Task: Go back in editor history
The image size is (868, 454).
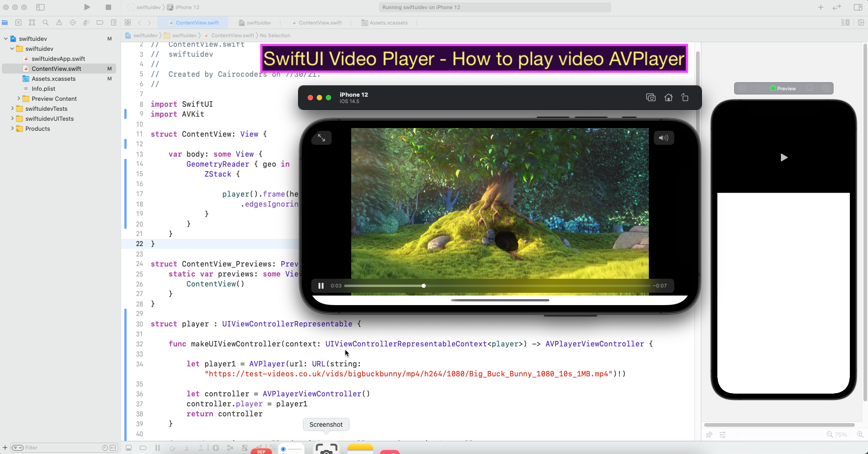Action: pyautogui.click(x=139, y=23)
